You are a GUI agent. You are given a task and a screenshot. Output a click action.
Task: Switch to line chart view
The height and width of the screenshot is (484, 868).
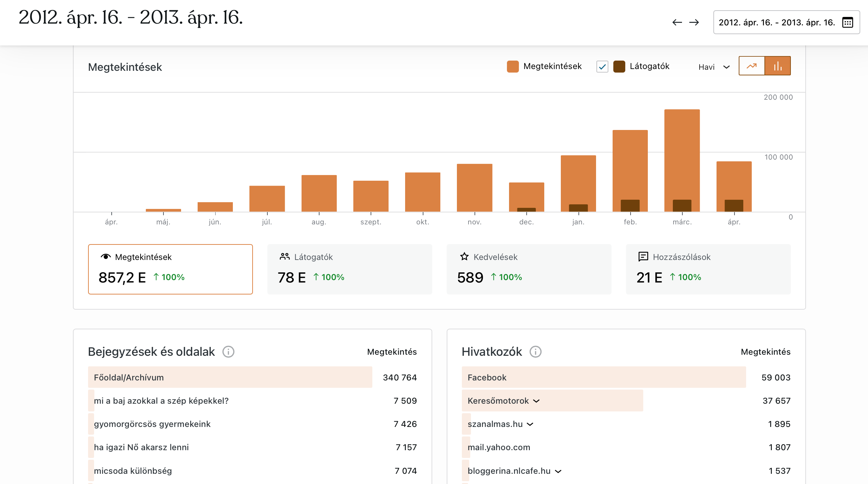click(751, 66)
